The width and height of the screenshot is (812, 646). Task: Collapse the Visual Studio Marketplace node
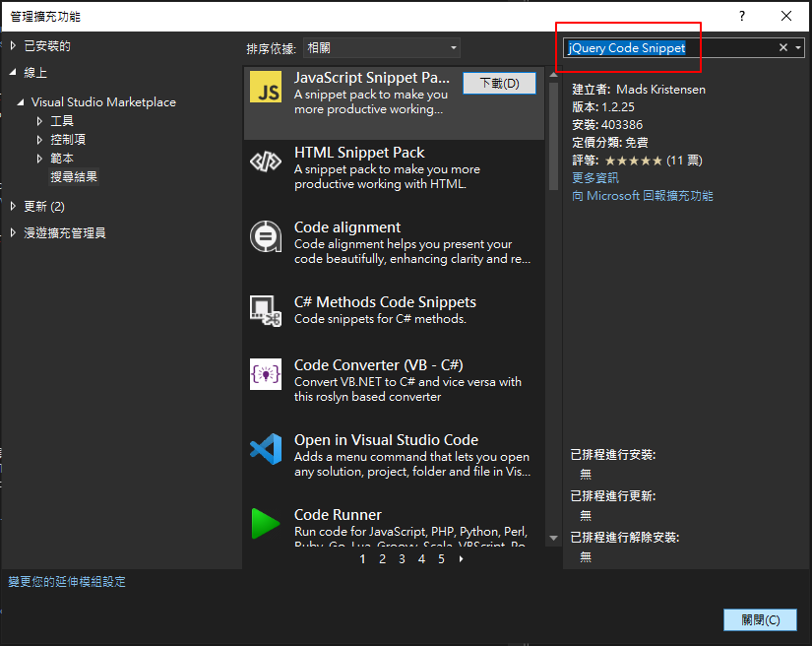21,102
